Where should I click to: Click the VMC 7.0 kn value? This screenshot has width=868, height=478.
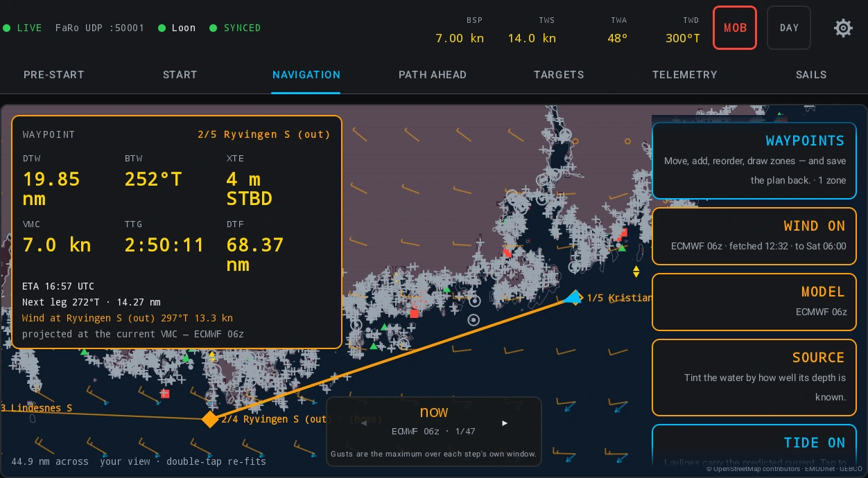pos(57,245)
